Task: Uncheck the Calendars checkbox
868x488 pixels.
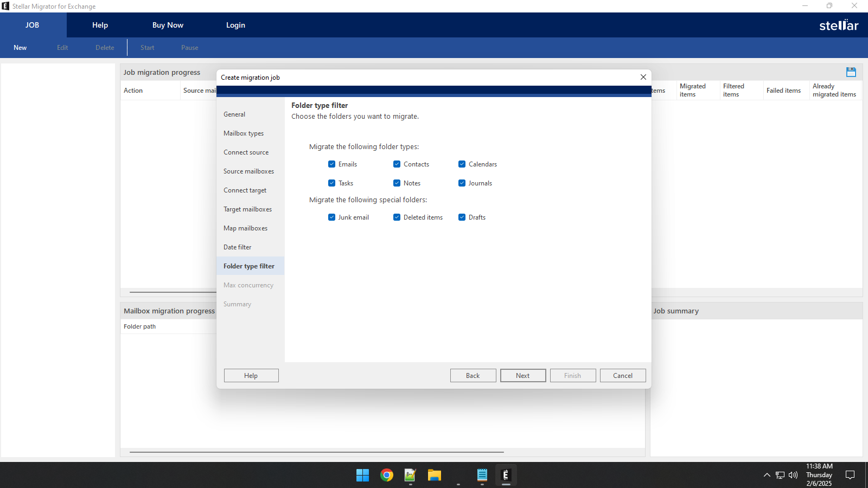Action: (x=462, y=164)
